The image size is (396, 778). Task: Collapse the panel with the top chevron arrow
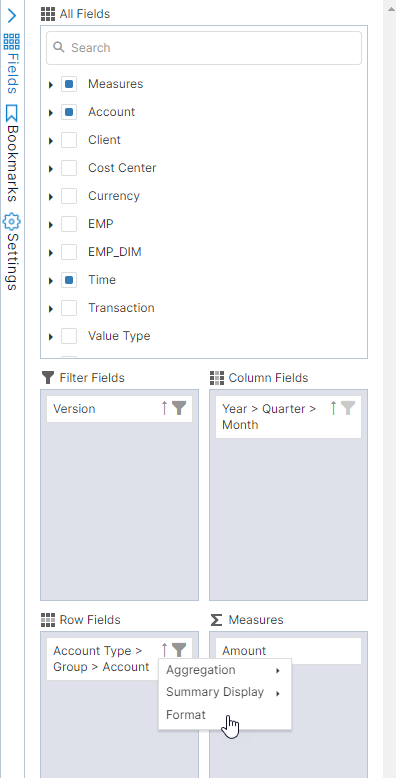point(12,16)
